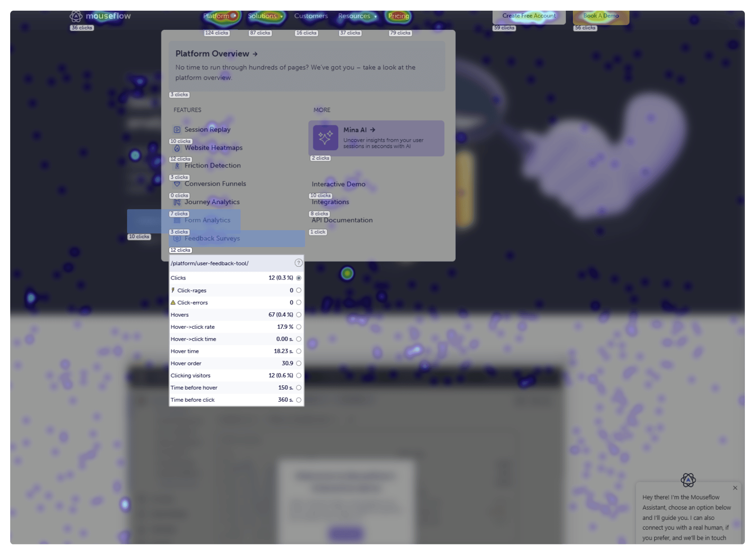Screen dimensions: 756x555
Task: Click the Friction Detection icon
Action: tap(177, 165)
